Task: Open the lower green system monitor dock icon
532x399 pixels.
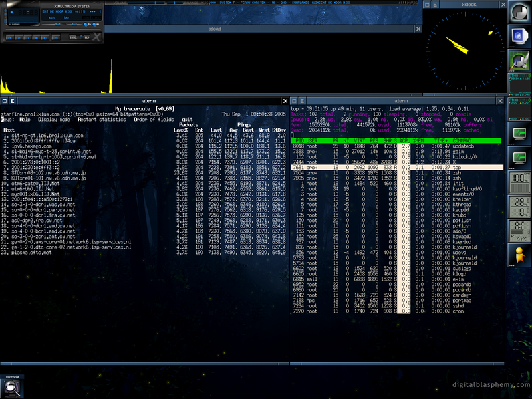Action: point(519,158)
